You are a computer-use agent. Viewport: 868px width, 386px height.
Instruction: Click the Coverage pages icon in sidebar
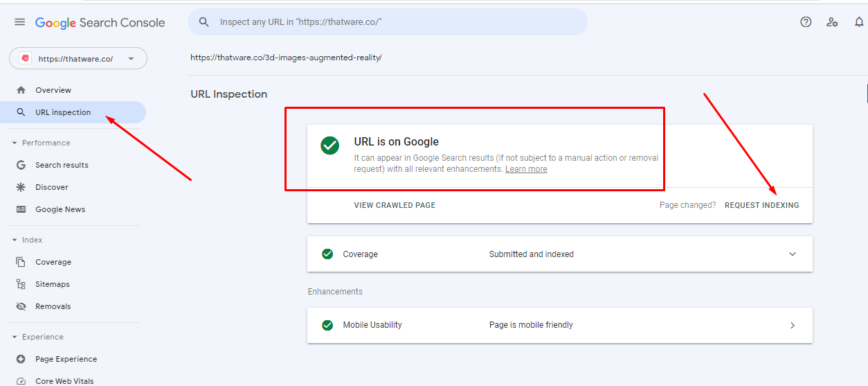pyautogui.click(x=21, y=262)
